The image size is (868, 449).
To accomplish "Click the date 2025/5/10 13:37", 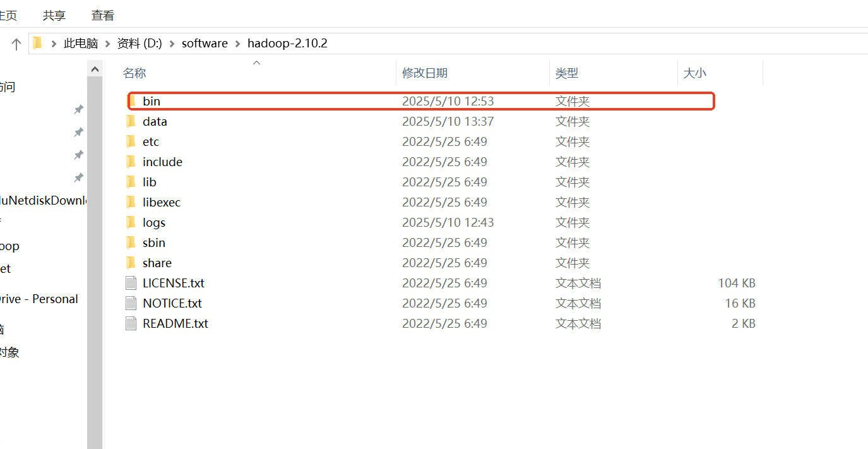I will [448, 121].
